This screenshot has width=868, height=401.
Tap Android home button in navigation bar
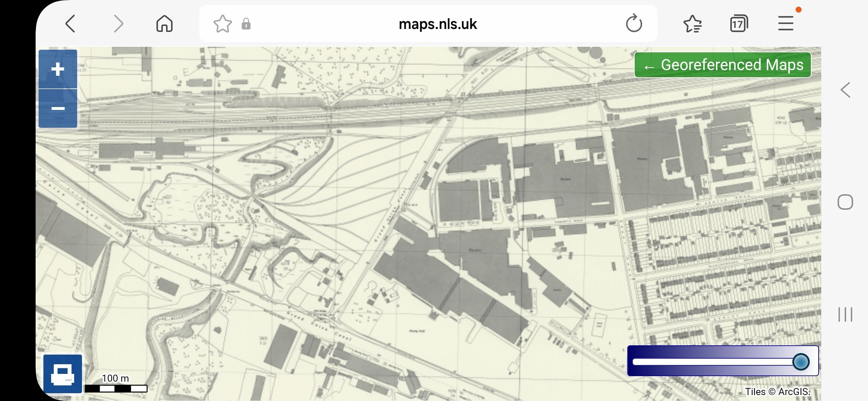pos(845,202)
